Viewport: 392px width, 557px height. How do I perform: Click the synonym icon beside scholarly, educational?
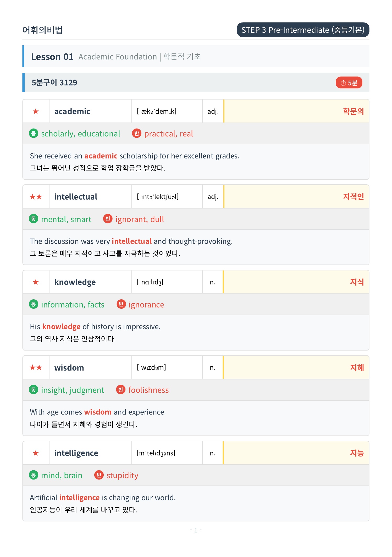pos(34,133)
